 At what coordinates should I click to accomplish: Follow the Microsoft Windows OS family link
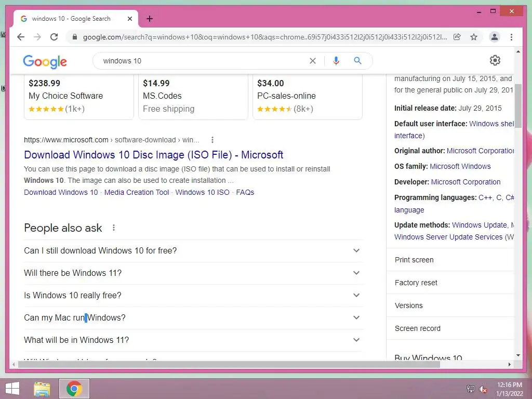pyautogui.click(x=460, y=166)
